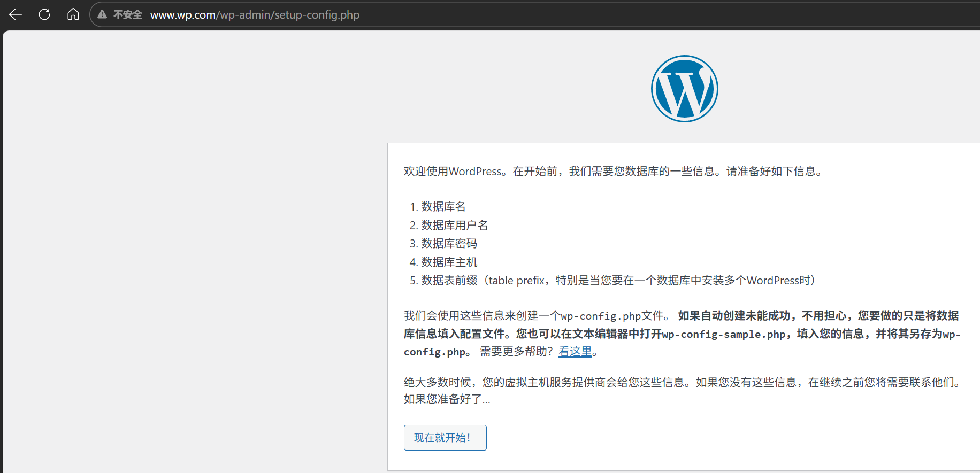Click the wp-config-sample.php filename text

click(x=723, y=334)
